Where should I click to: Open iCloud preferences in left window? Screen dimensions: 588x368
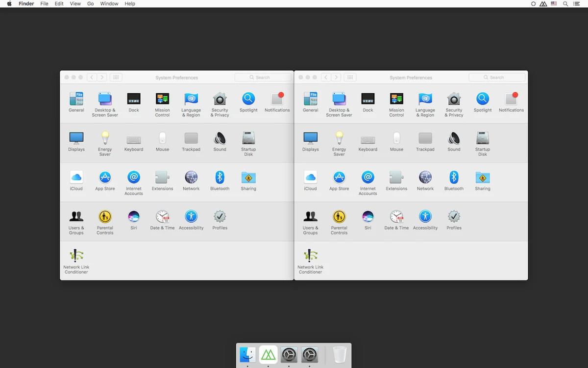tap(76, 181)
